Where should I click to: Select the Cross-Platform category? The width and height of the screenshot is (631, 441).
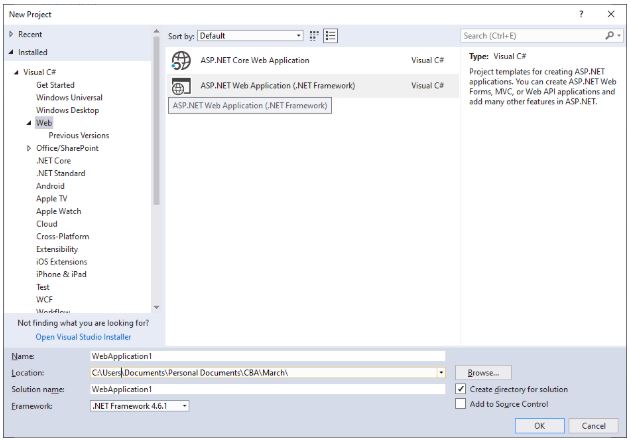click(63, 236)
